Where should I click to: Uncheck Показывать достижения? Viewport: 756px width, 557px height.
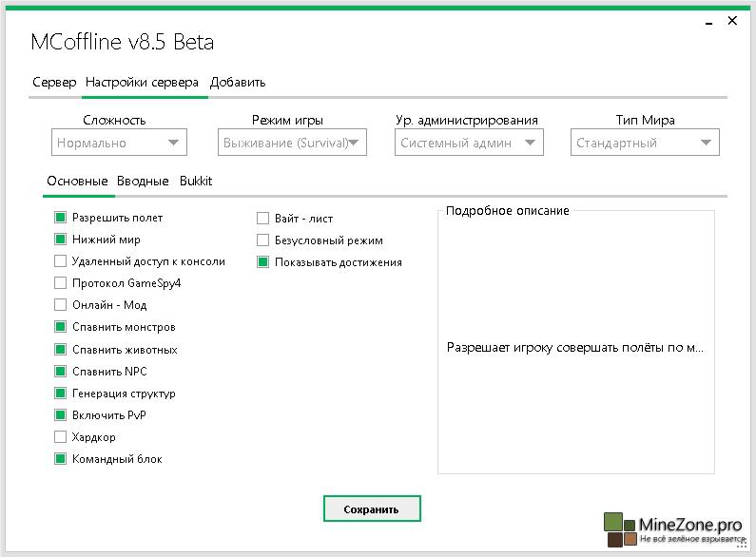click(x=263, y=262)
